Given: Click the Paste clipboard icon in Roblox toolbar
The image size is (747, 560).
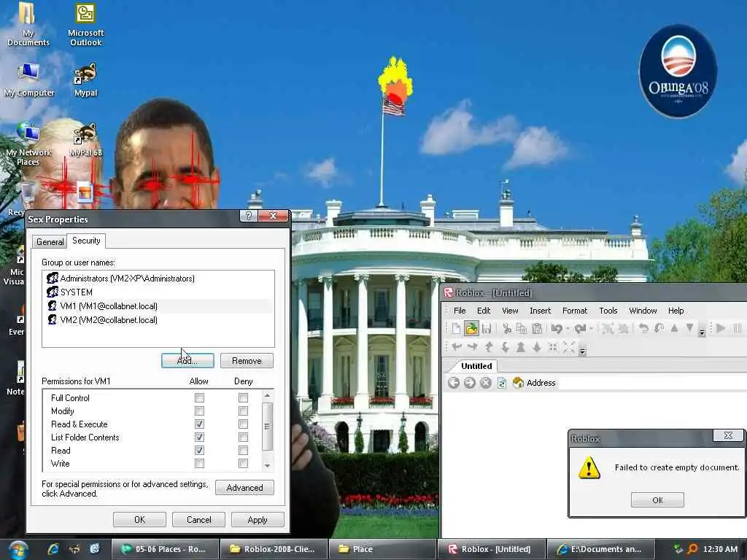Looking at the screenshot, I should click(537, 328).
